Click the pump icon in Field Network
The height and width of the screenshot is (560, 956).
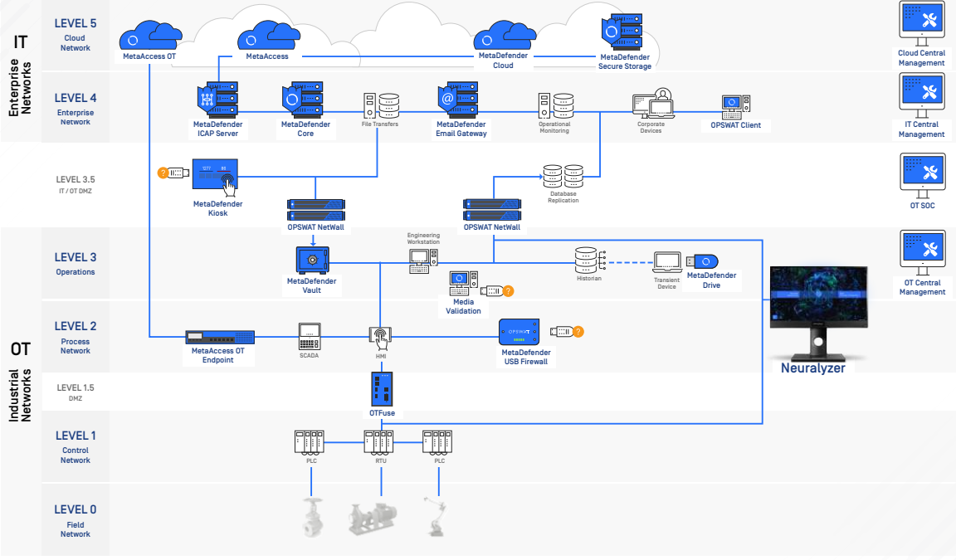pyautogui.click(x=373, y=518)
